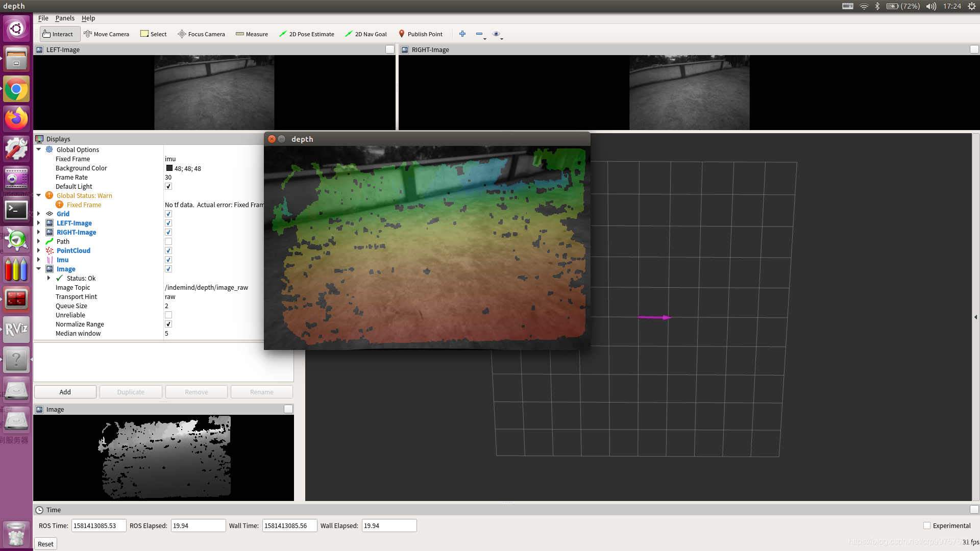Screen dimensions: 980x551
Task: Select the Interact tool
Action: click(x=59, y=34)
